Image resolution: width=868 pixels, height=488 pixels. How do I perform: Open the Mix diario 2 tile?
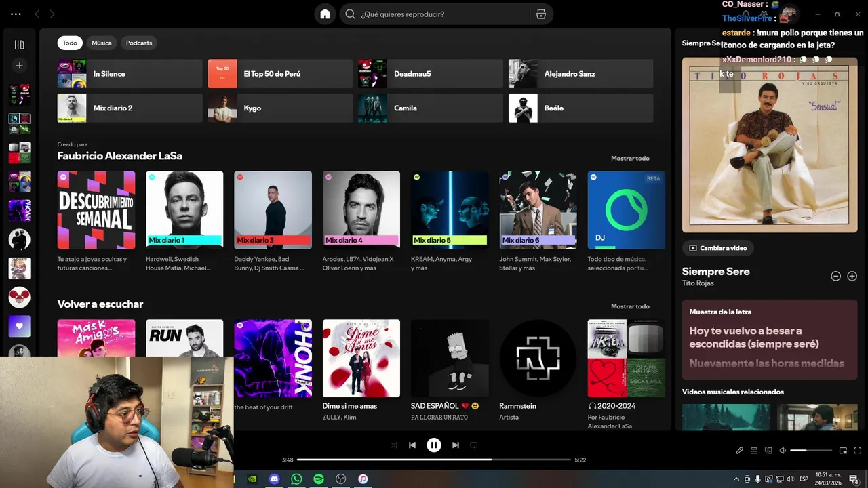pyautogui.click(x=130, y=108)
